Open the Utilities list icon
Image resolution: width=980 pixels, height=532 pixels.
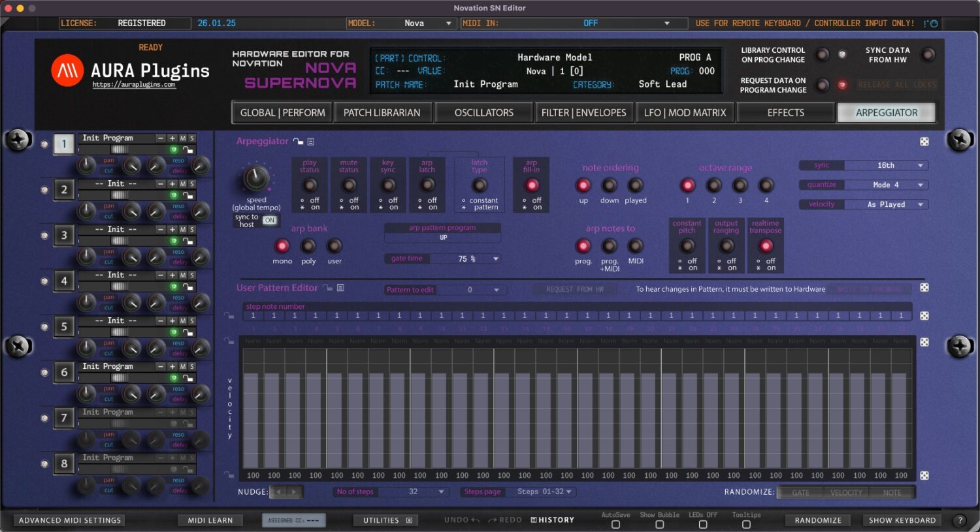point(408,520)
